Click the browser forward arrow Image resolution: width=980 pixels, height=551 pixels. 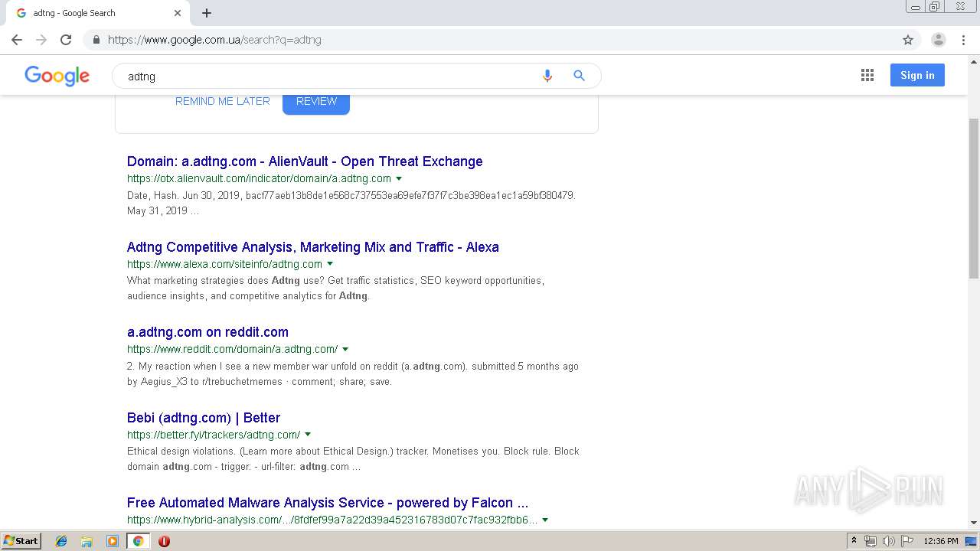tap(41, 40)
